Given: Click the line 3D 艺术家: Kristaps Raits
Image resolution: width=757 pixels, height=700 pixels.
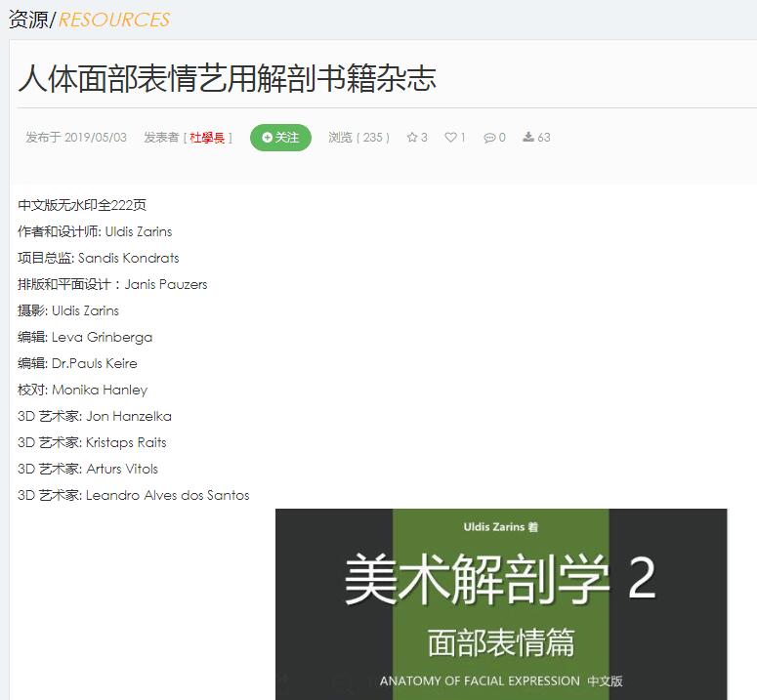Looking at the screenshot, I should [92, 442].
